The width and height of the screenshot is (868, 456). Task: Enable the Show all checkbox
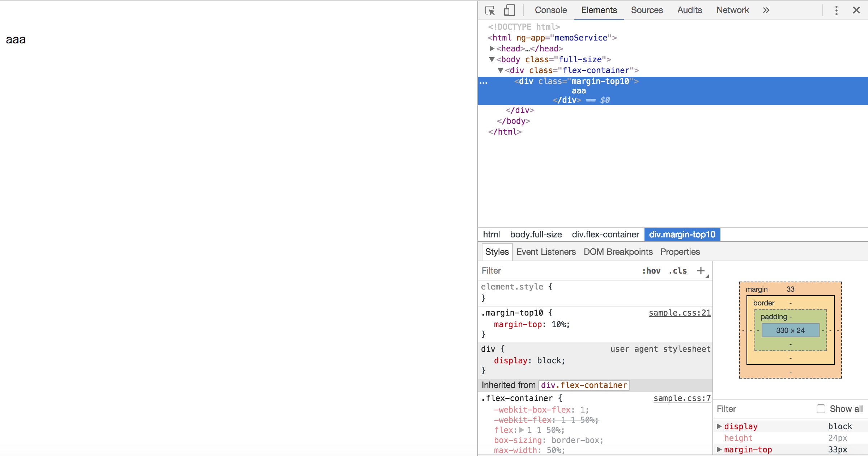[x=821, y=409]
